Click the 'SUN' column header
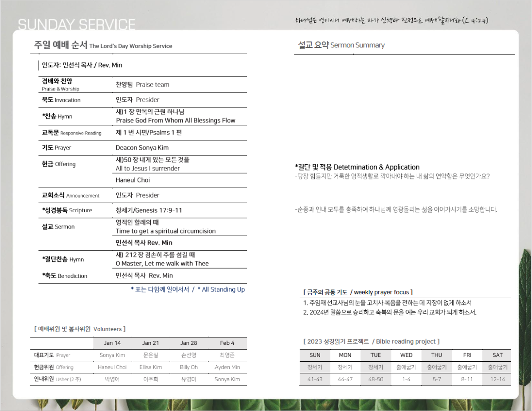Screen dimensions: 532x411 (x=315, y=355)
